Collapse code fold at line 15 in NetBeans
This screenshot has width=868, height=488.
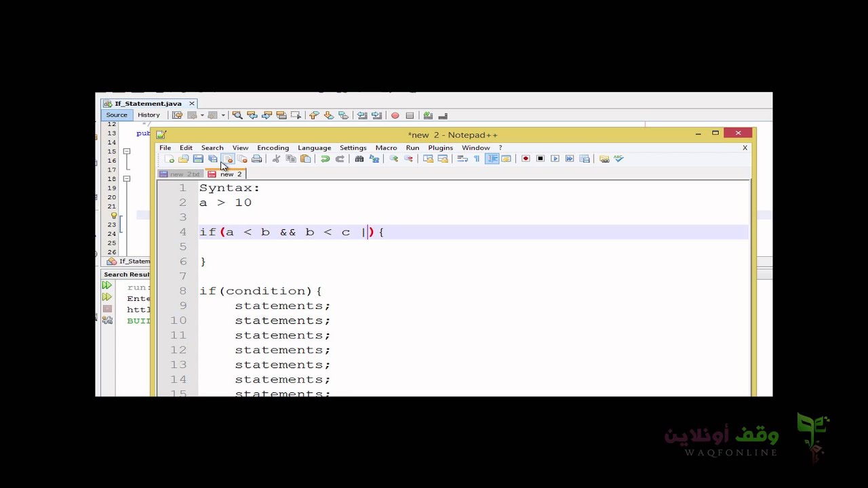(127, 151)
